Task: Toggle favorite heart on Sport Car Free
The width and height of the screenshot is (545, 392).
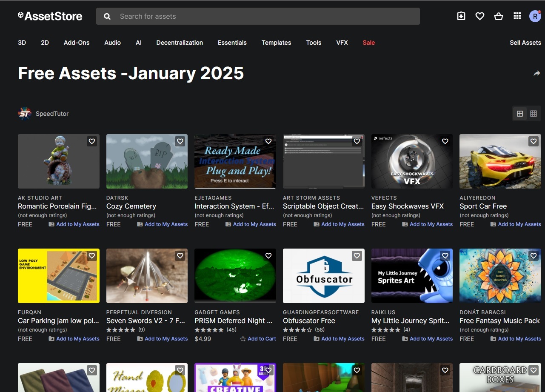Action: 534,141
